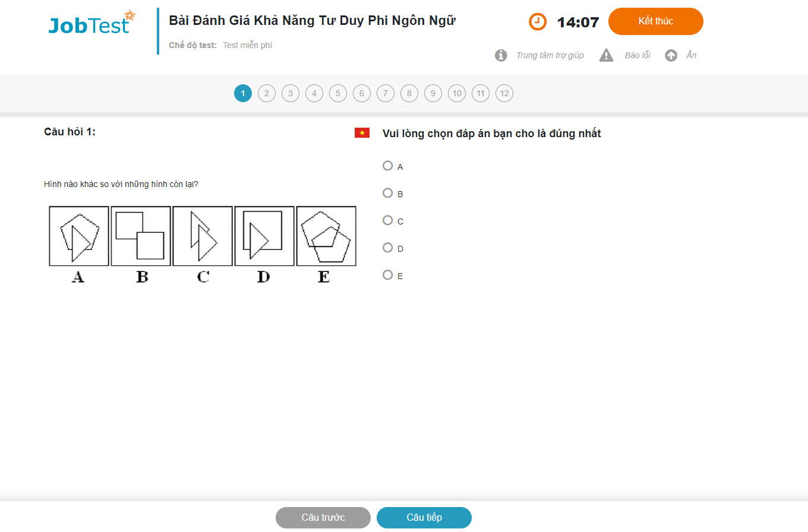Jump to question 7 in navigator
The height and width of the screenshot is (532, 808).
pos(386,93)
